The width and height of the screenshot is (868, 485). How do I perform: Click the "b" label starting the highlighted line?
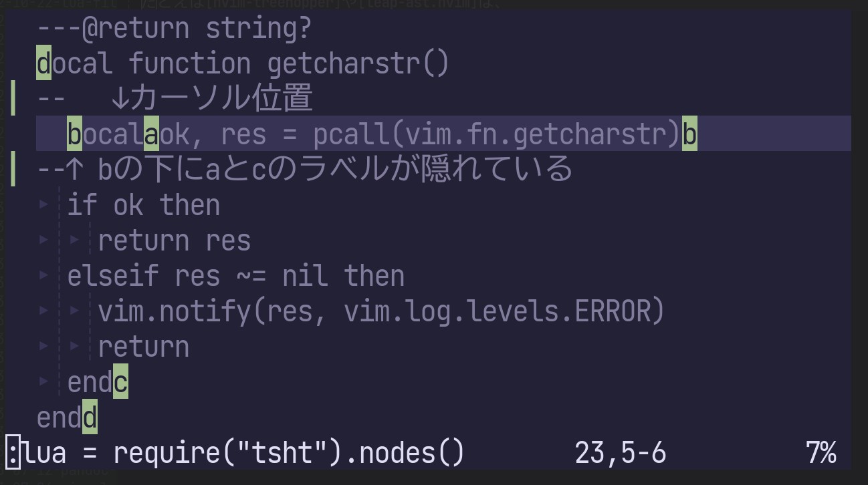(74, 134)
